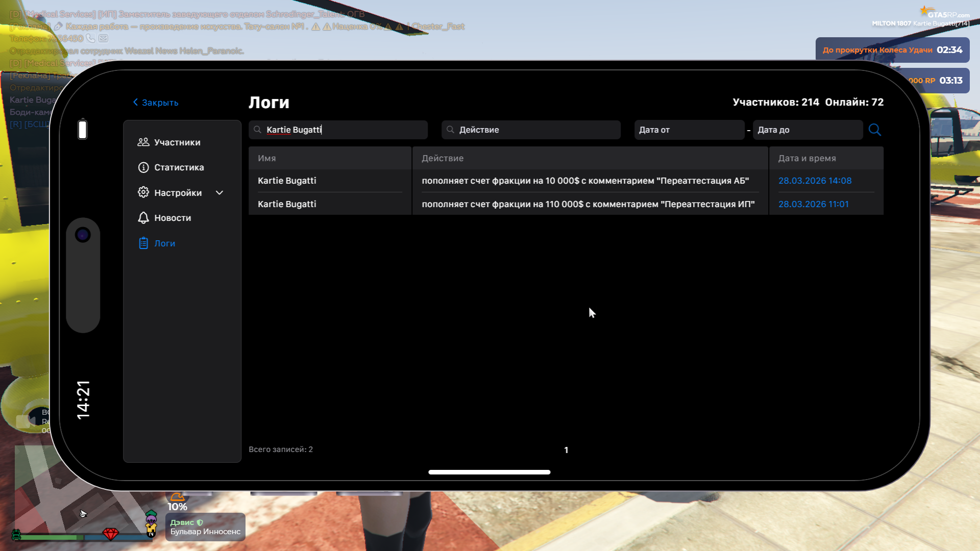This screenshot has height=551, width=980.
Task: Click the red gem icon on HUD
Action: (x=110, y=534)
